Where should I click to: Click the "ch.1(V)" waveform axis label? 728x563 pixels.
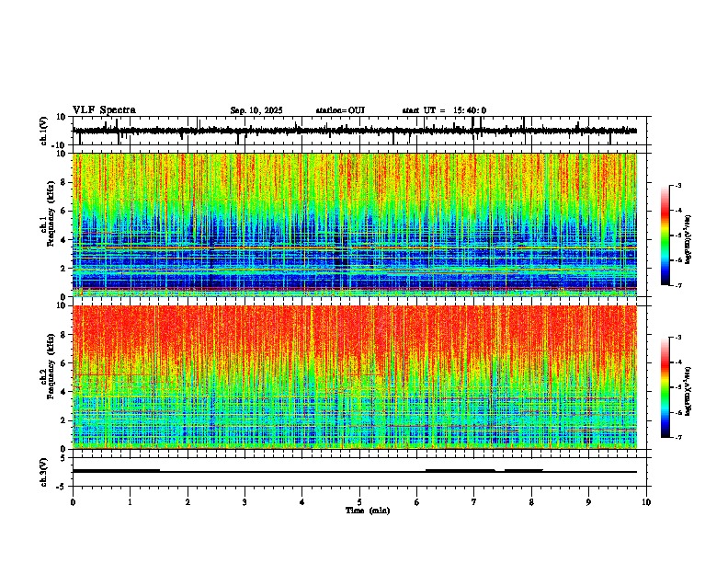[44, 131]
